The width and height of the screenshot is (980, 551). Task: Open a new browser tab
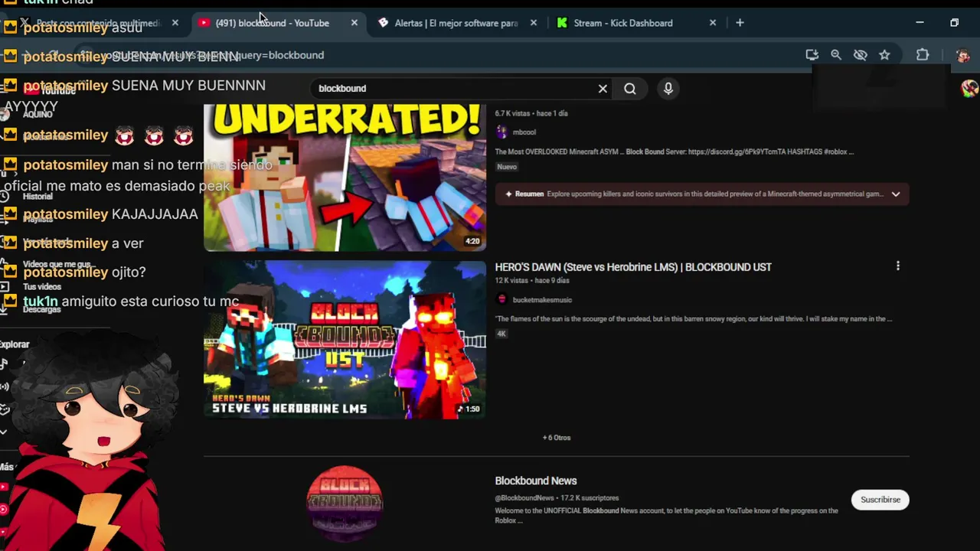click(x=740, y=23)
